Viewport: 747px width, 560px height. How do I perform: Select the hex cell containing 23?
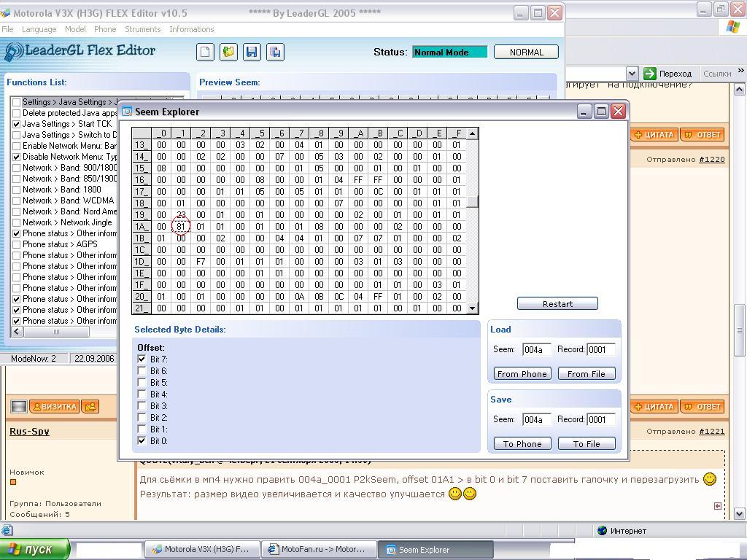click(181, 215)
